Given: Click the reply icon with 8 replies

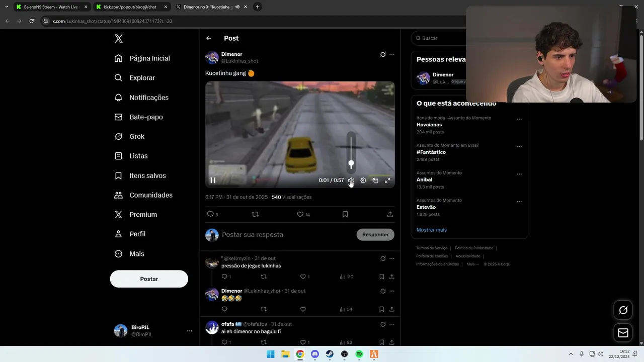Looking at the screenshot, I should [x=212, y=214].
